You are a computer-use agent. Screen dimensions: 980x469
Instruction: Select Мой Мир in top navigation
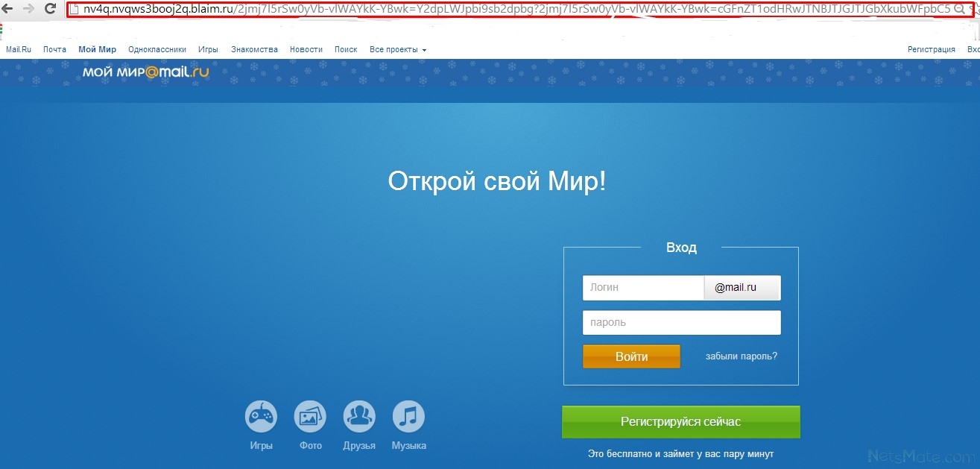tap(97, 49)
